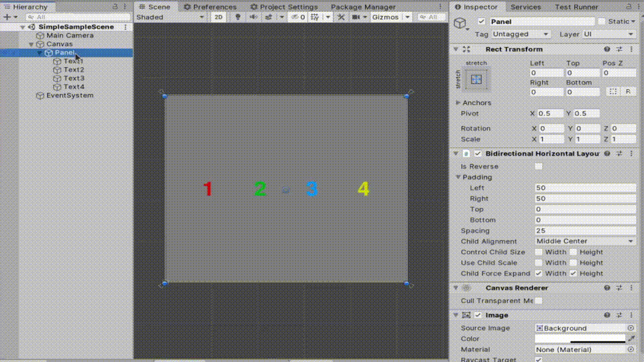Click the add object plus icon in Hierarchy
This screenshot has width=644, height=362.
(7, 17)
